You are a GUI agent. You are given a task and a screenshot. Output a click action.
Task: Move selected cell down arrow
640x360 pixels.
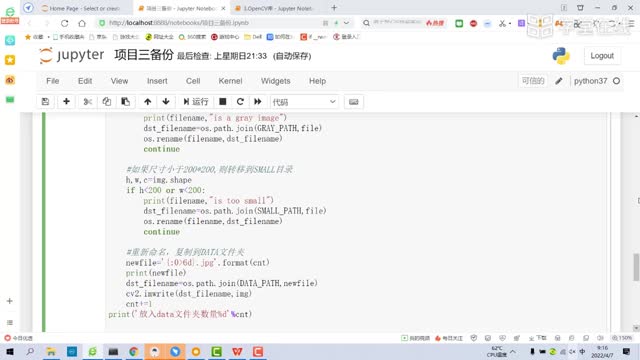click(166, 102)
